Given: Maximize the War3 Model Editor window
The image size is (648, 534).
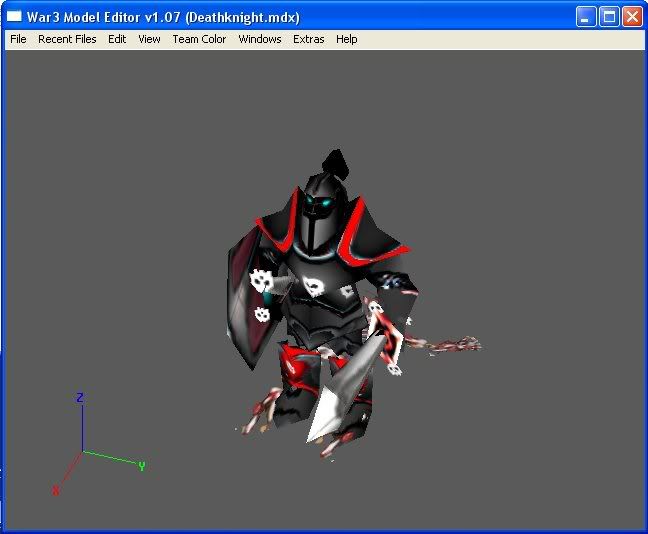Looking at the screenshot, I should pyautogui.click(x=609, y=17).
